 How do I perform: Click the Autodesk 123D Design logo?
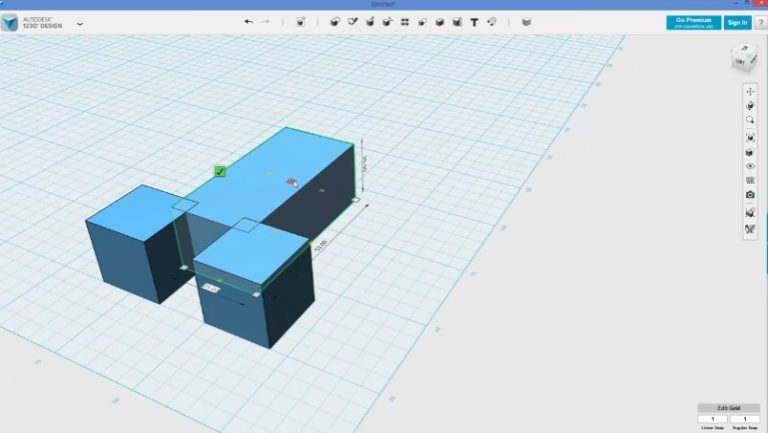click(10, 23)
